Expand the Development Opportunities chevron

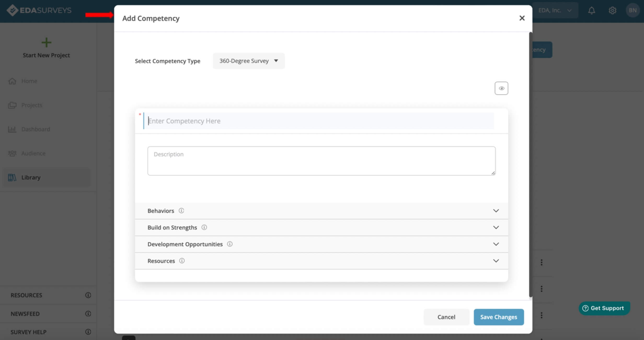[496, 244]
